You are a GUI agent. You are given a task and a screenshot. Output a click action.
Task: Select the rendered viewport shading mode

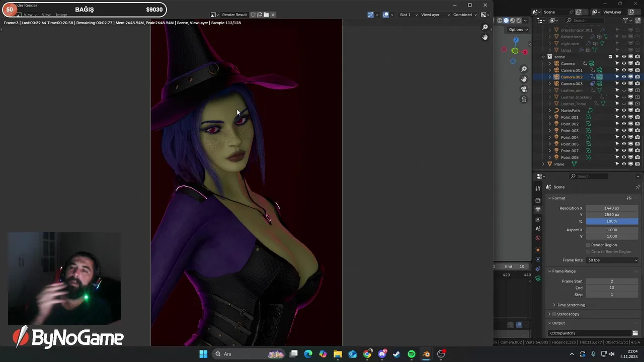tap(519, 21)
